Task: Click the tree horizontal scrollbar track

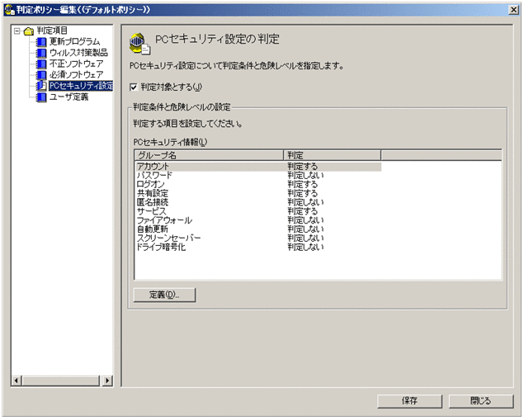Action: (61, 380)
